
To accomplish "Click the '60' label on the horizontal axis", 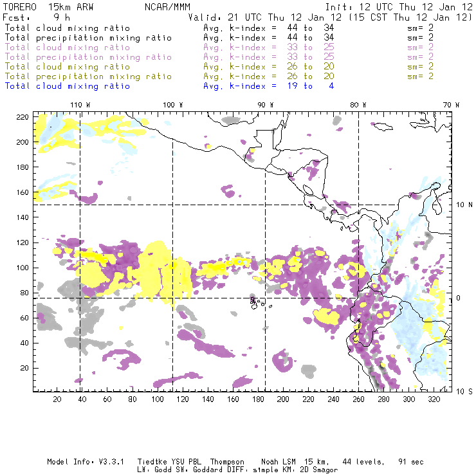I will coord(107,399).
